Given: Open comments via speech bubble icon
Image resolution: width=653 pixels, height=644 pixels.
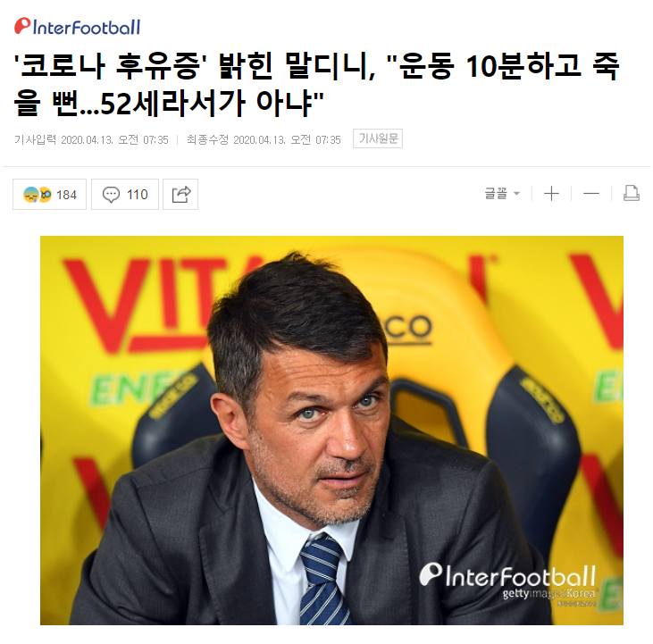Looking at the screenshot, I should pyautogui.click(x=111, y=195).
